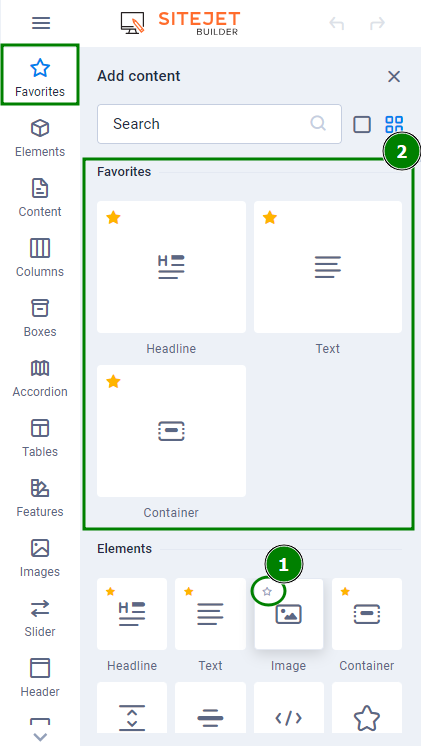Expand more sidebar categories with down chevron

coord(40,737)
